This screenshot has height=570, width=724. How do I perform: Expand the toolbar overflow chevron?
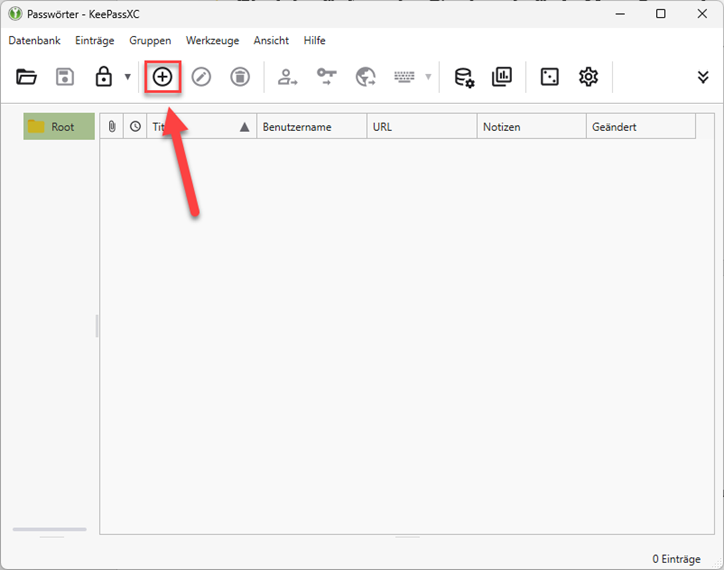[x=703, y=77]
